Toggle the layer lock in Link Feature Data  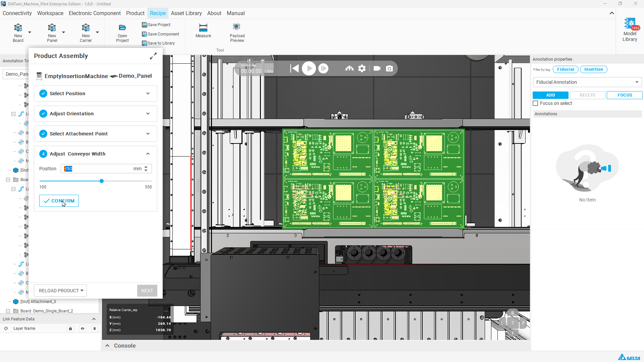(70, 328)
